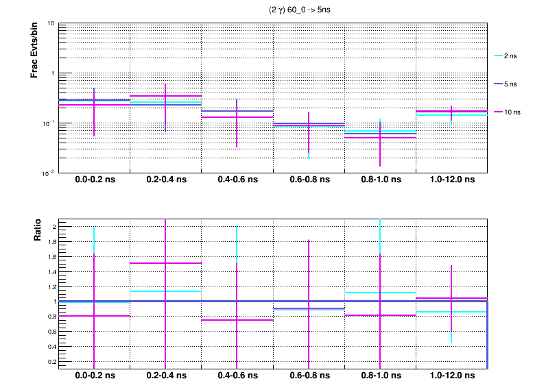
Task: Click the magenta line swatch for 10 ns
Action: tap(499, 112)
